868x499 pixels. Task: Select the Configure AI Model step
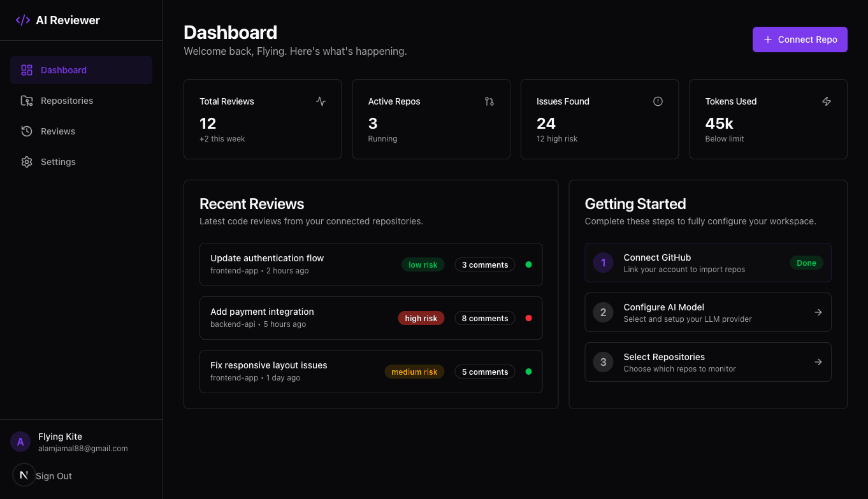(708, 312)
